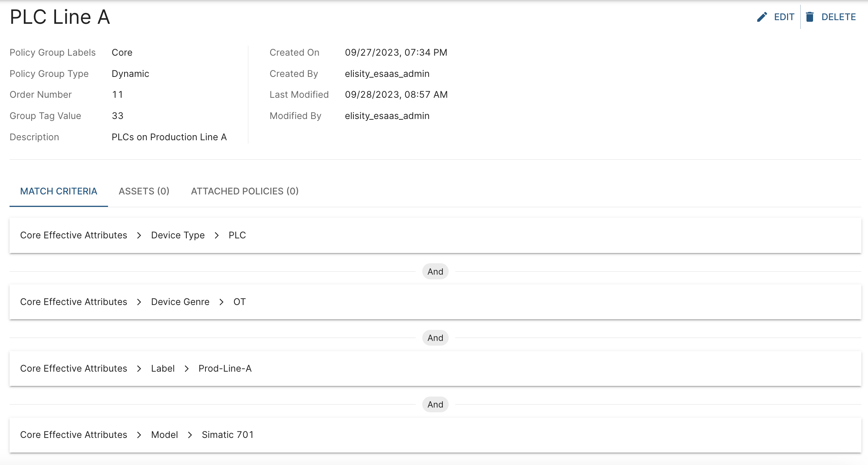The width and height of the screenshot is (868, 465).
Task: Click chevron between Device Type and PLC
Action: pos(217,235)
